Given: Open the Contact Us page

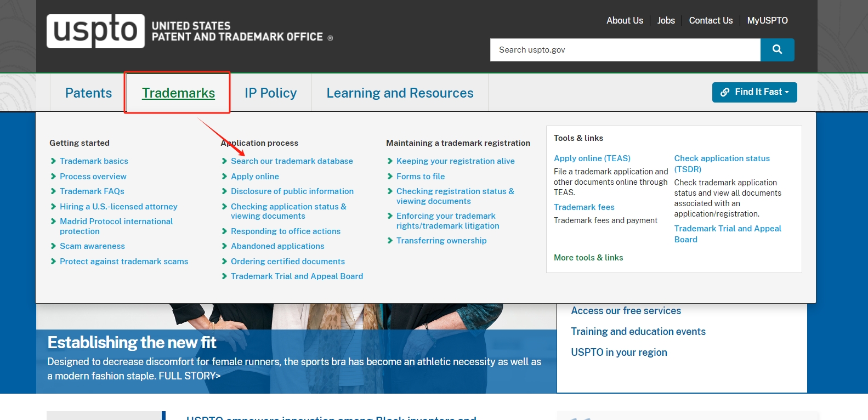Looking at the screenshot, I should tap(711, 21).
